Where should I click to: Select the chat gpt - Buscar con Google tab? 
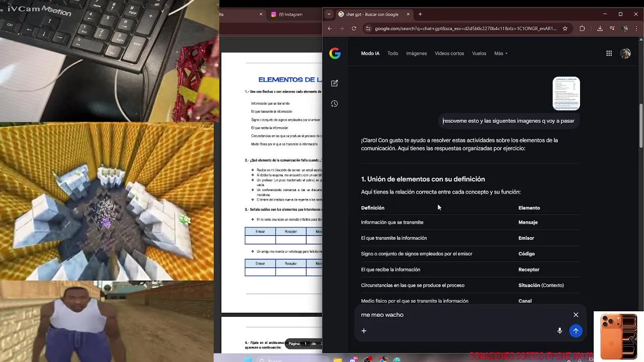(374, 14)
